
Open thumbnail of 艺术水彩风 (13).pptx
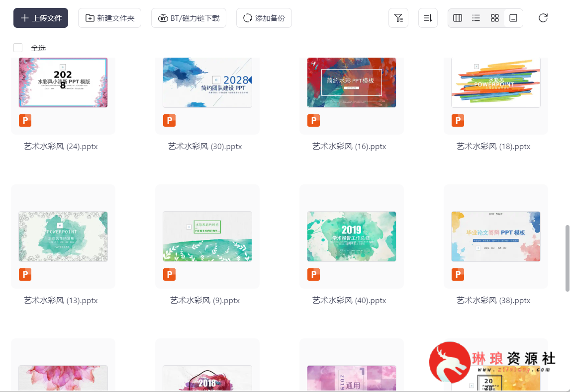coord(63,236)
